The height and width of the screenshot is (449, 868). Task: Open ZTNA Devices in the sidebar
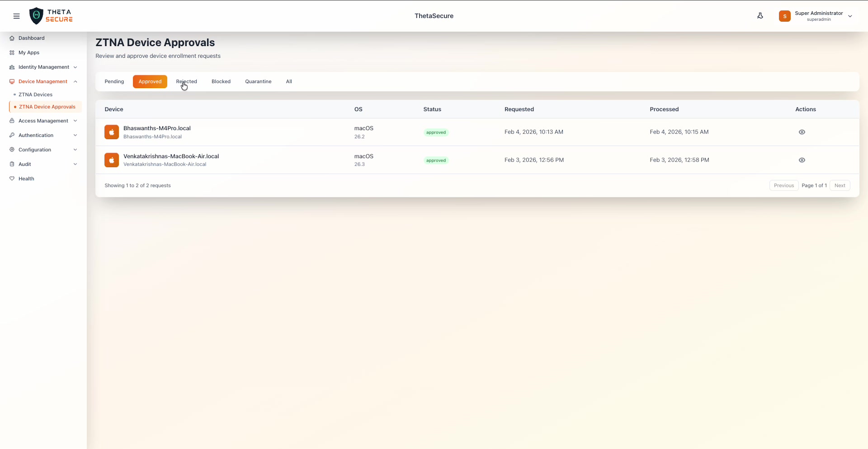(x=37, y=94)
